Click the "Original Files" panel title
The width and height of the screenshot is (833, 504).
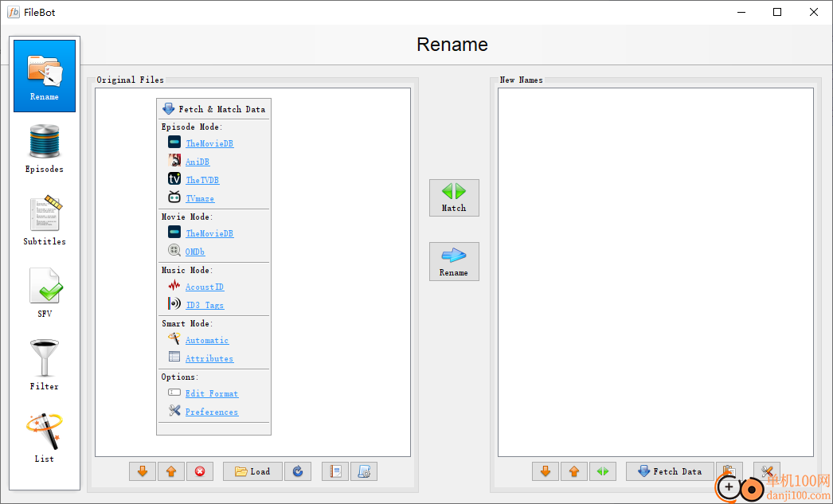[130, 80]
